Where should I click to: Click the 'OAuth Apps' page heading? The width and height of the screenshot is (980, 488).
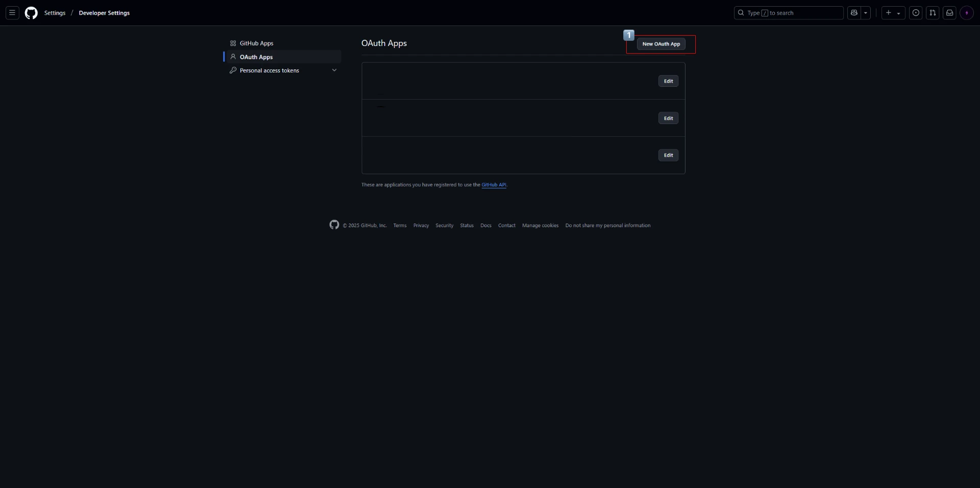tap(384, 43)
